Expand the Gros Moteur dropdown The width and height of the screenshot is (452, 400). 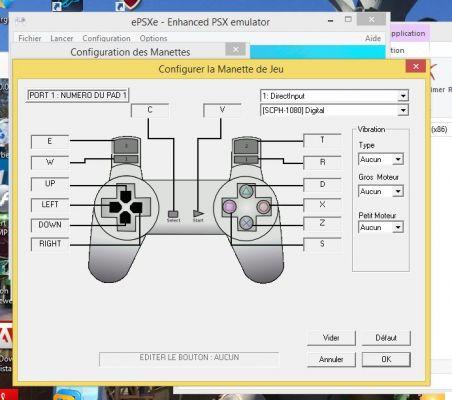(x=381, y=192)
